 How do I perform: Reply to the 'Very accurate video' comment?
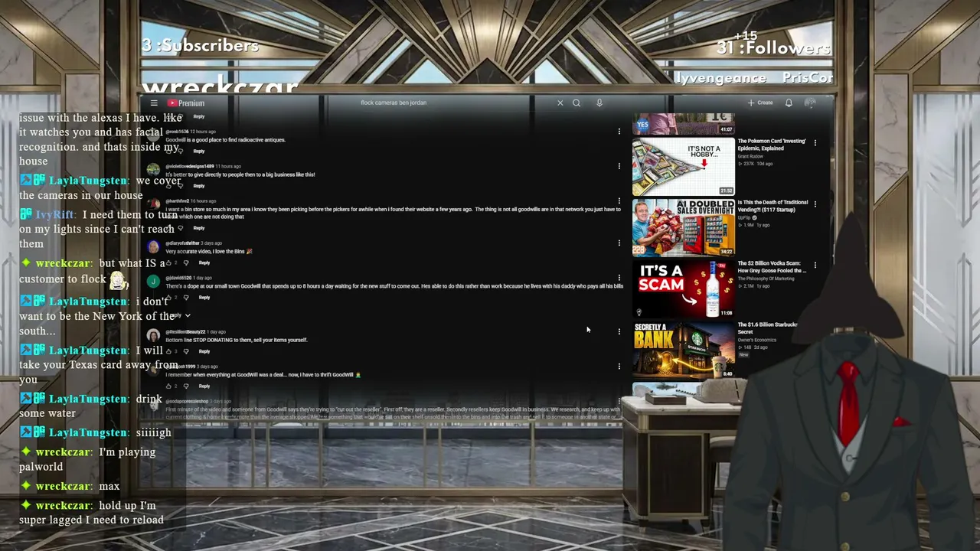point(204,262)
